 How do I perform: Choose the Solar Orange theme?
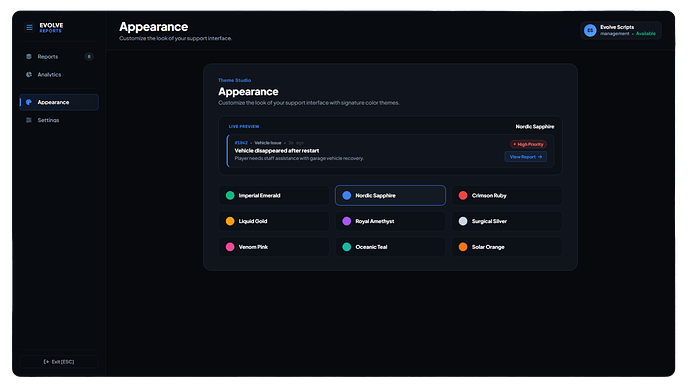[507, 247]
